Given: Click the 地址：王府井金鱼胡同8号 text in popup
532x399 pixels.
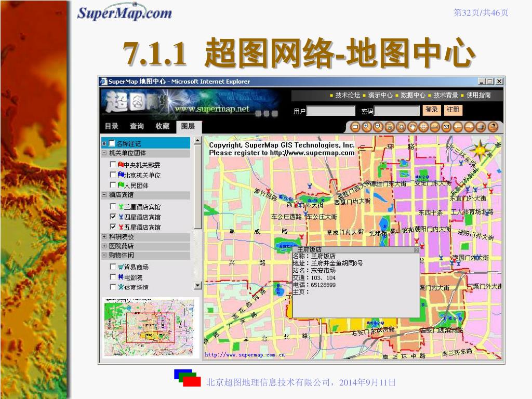Looking at the screenshot, I should pyautogui.click(x=328, y=263).
